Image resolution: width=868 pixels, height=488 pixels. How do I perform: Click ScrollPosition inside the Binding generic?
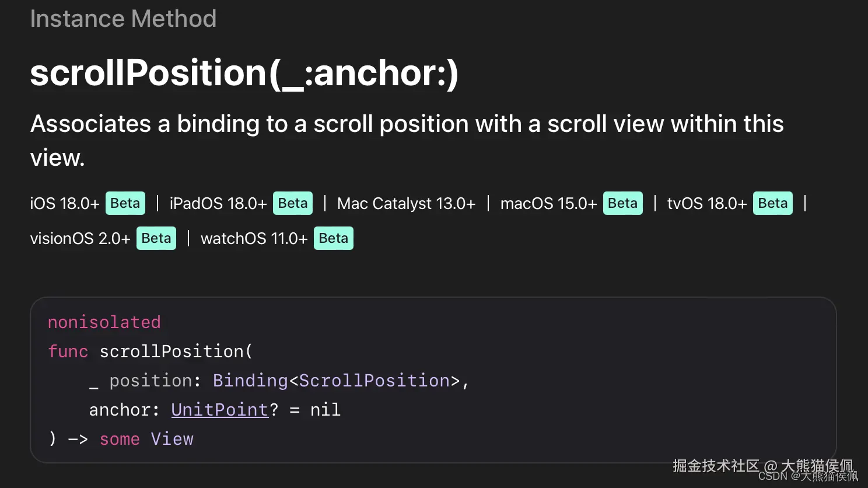(374, 381)
